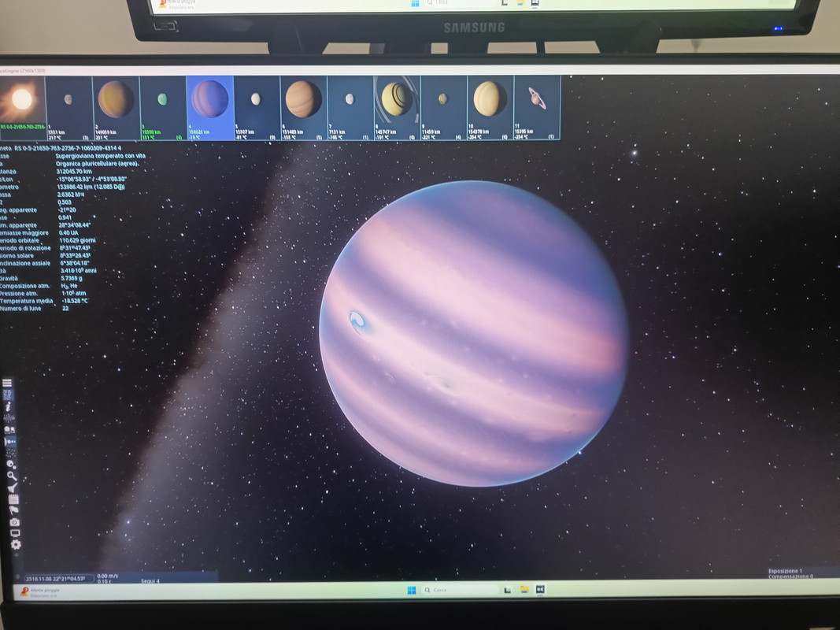
Task: Click the 'Organica pluricellulare (aerea)' text
Action: pos(98,163)
